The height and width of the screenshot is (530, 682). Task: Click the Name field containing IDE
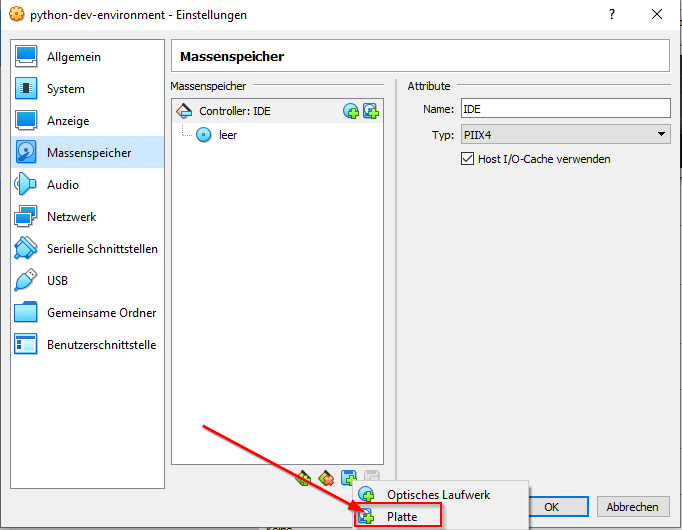(x=565, y=108)
